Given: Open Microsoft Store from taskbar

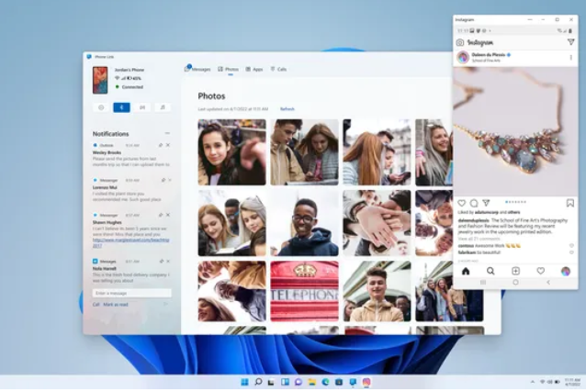Looking at the screenshot, I should tap(339, 382).
